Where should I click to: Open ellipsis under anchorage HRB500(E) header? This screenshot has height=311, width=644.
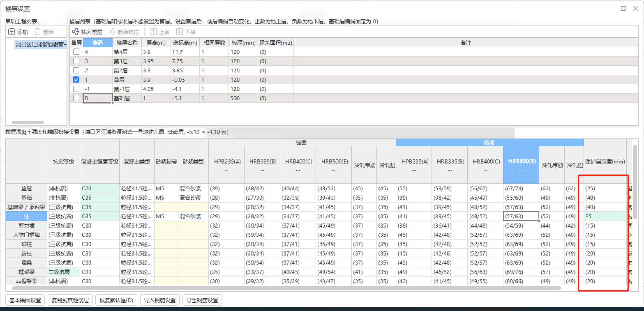(334, 170)
